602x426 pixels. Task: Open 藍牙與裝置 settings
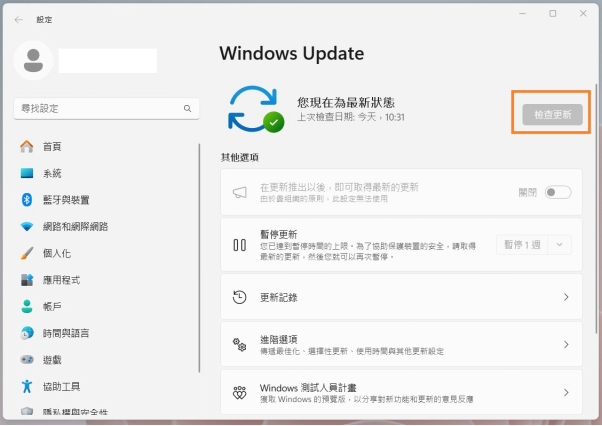(66, 200)
